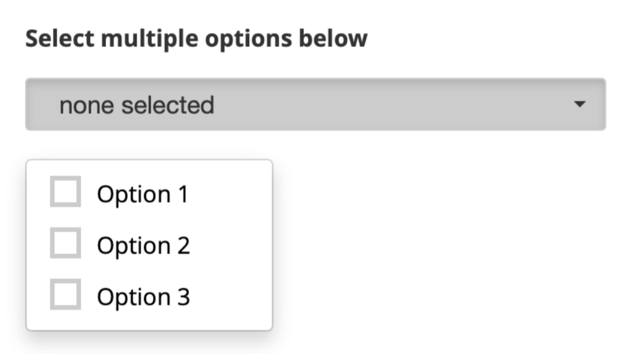Click the middle of the gray dropdown bar
The image size is (644, 360).
point(315,104)
